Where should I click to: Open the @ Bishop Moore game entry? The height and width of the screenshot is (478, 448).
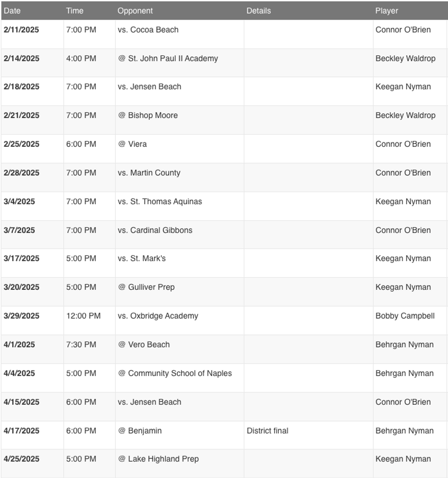click(x=148, y=116)
